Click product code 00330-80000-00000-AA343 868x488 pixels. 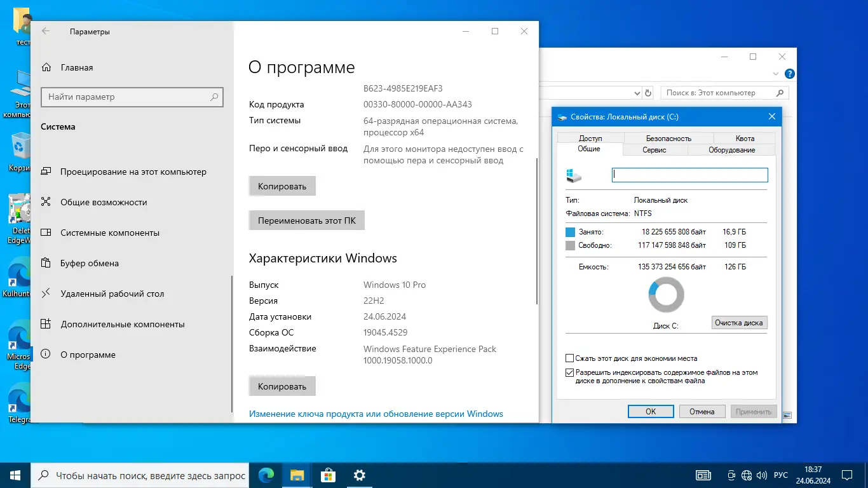(x=417, y=104)
